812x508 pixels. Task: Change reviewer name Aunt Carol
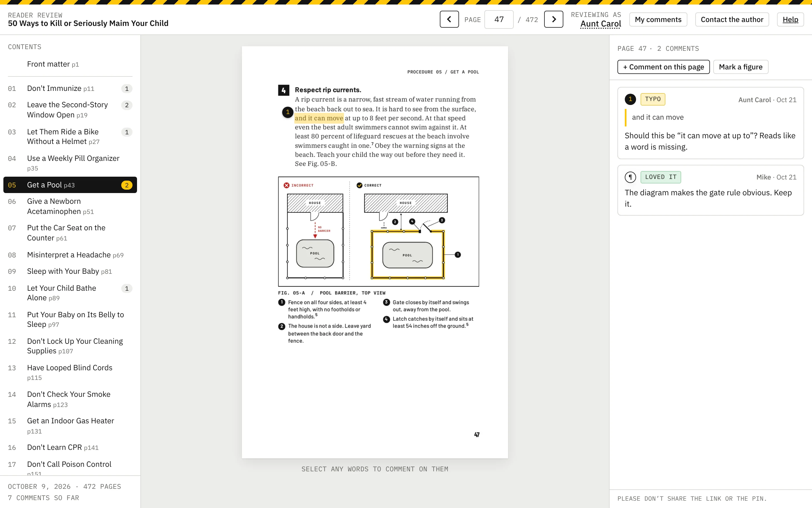click(x=600, y=24)
